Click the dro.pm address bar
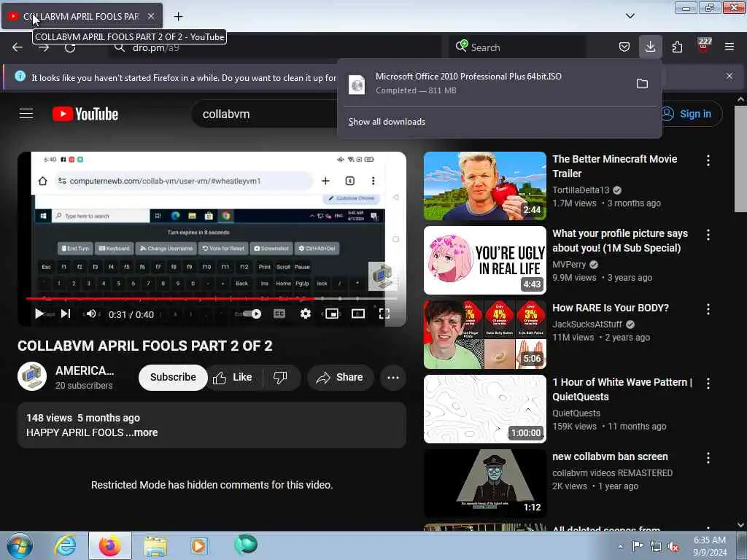Viewport: 747px width, 560px height. (x=276, y=47)
